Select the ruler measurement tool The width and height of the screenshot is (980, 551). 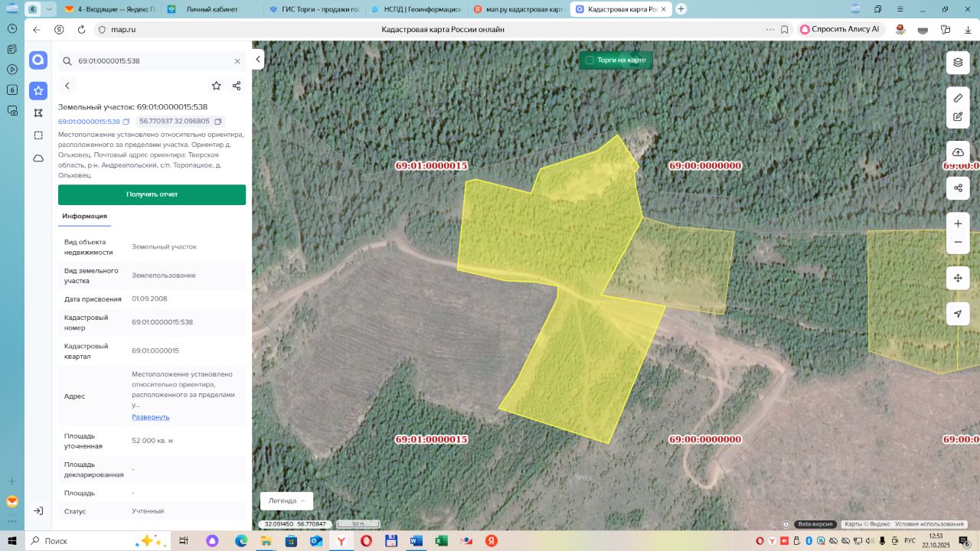point(958,98)
